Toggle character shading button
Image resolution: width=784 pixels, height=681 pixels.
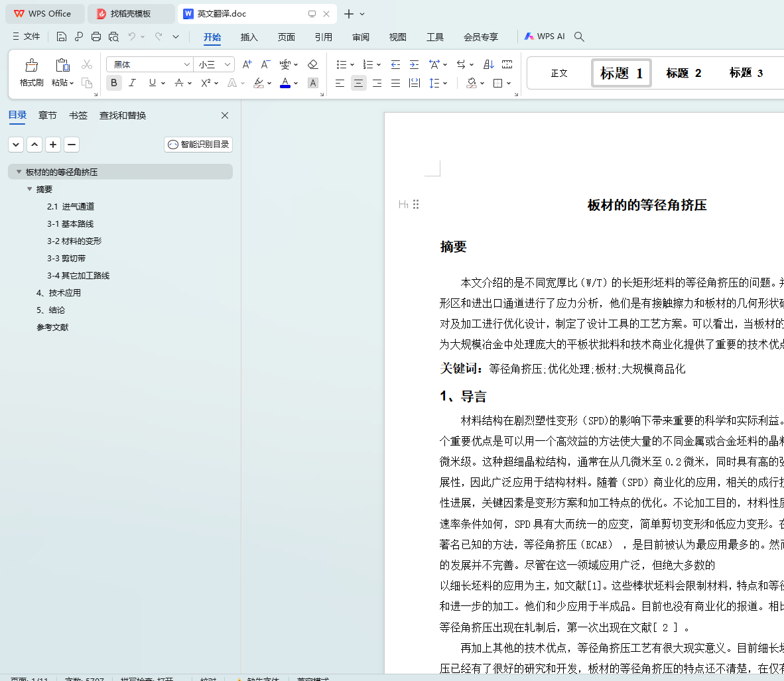(x=313, y=83)
